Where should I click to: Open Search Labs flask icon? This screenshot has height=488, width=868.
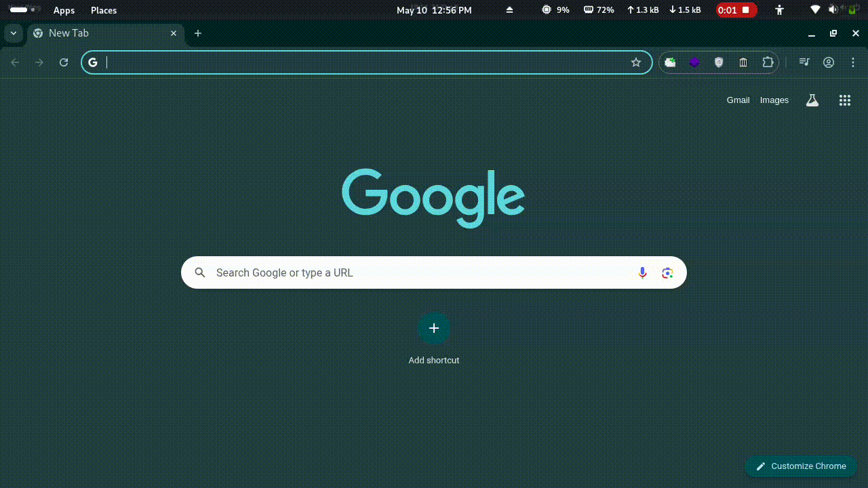click(812, 100)
